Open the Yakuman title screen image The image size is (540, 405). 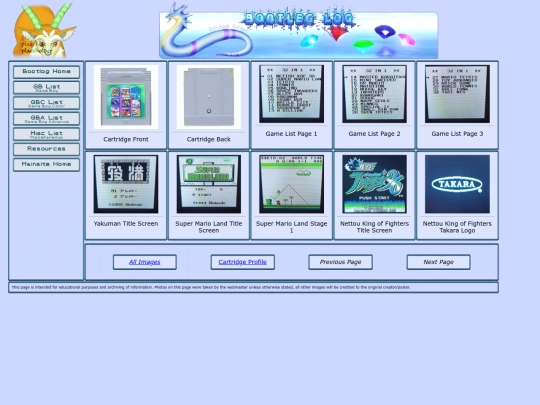pos(126,184)
